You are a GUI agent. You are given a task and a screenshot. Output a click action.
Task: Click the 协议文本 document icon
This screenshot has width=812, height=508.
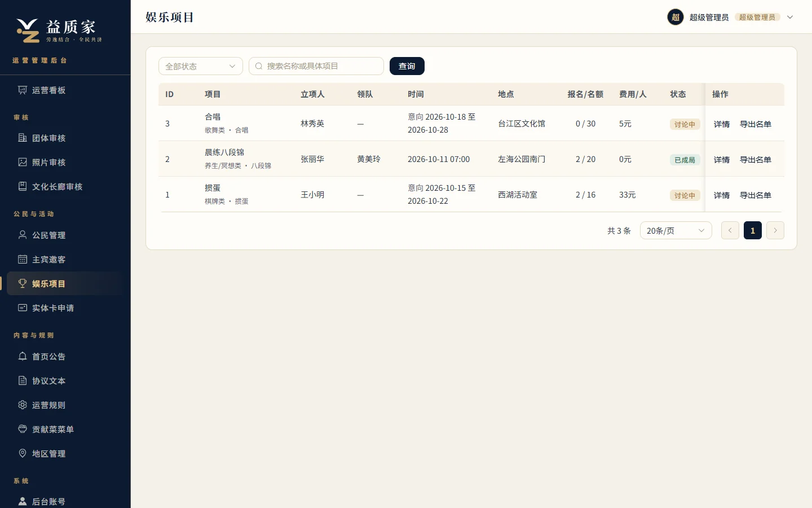(23, 381)
